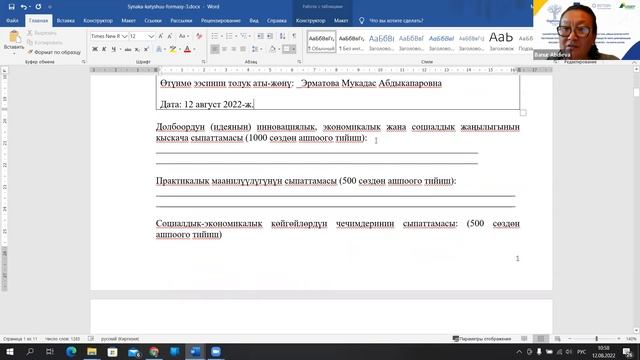Toggle superscript (x²) formatting

[x=146, y=49]
